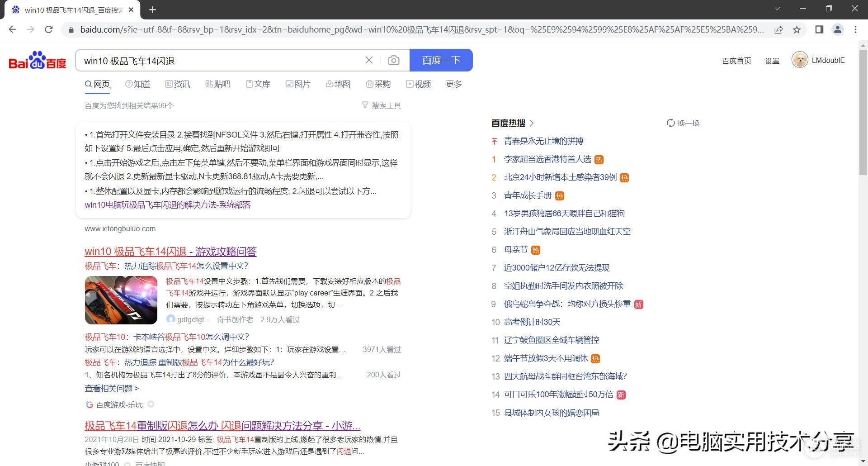
Task: Click the LMdoublE user avatar
Action: (799, 60)
